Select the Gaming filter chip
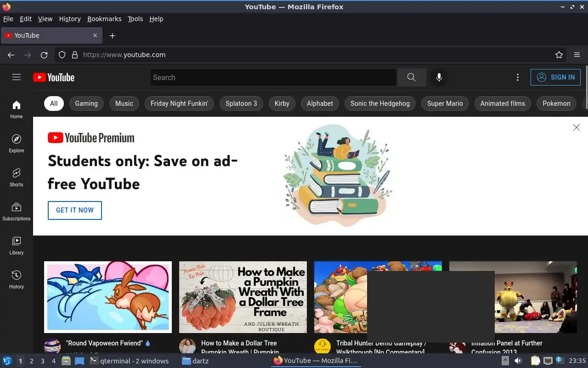588x368 pixels. (x=86, y=103)
